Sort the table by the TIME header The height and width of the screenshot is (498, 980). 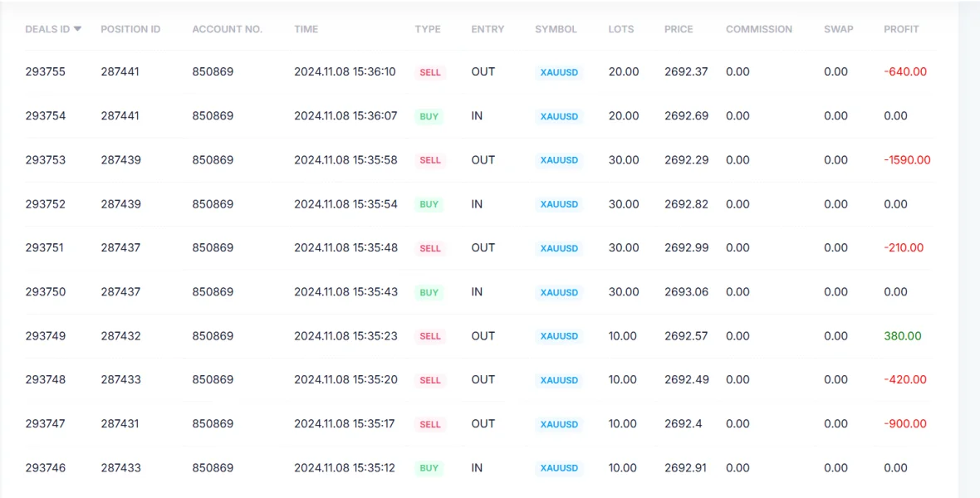[306, 29]
